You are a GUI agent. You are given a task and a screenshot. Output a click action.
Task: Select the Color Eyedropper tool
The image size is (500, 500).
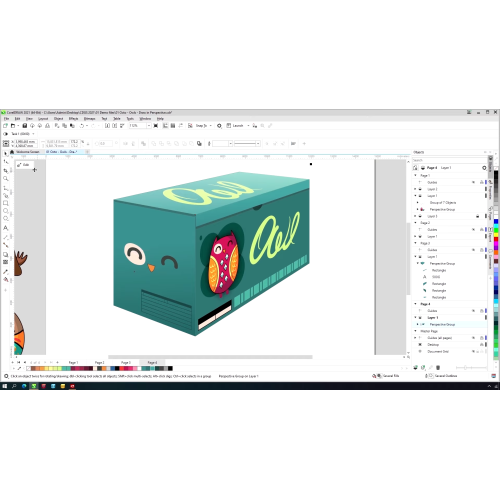pyautogui.click(x=6, y=271)
